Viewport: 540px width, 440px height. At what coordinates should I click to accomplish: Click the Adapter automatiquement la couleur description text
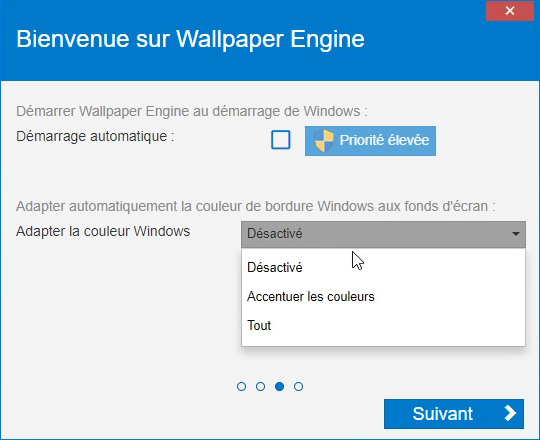pos(256,206)
